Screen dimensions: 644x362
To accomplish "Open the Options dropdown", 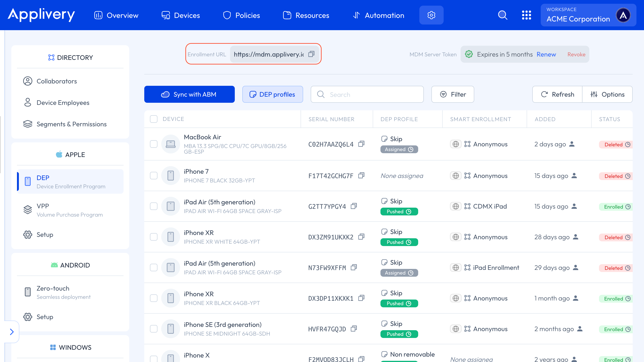I will coord(607,94).
